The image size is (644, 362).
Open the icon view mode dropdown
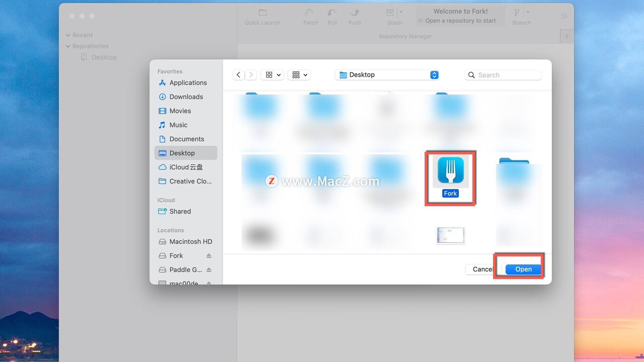[x=272, y=75]
